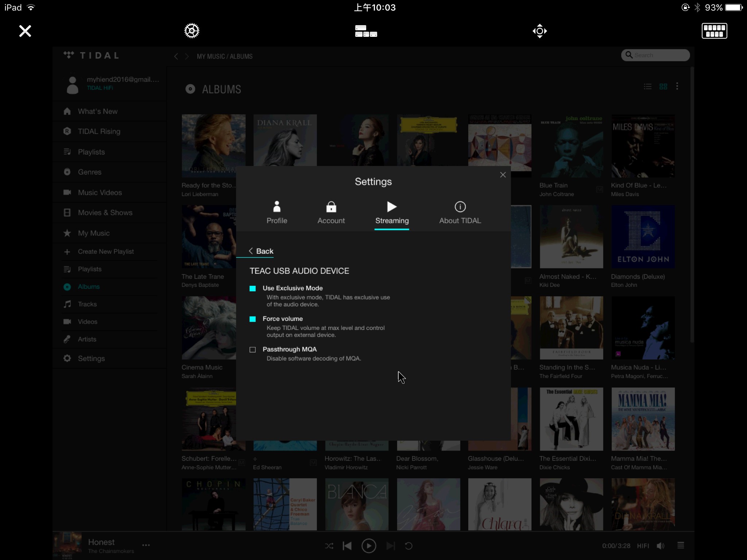
Task: Toggle shuffle playback
Action: tap(329, 546)
